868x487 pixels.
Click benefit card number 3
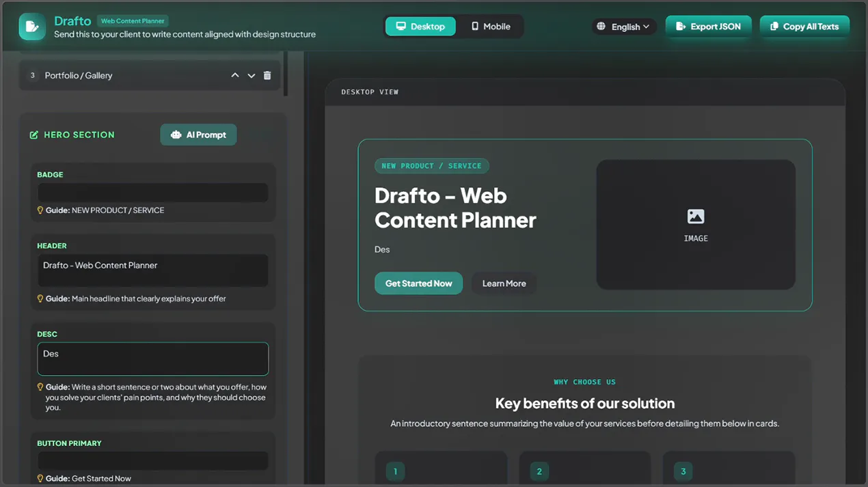click(x=729, y=469)
